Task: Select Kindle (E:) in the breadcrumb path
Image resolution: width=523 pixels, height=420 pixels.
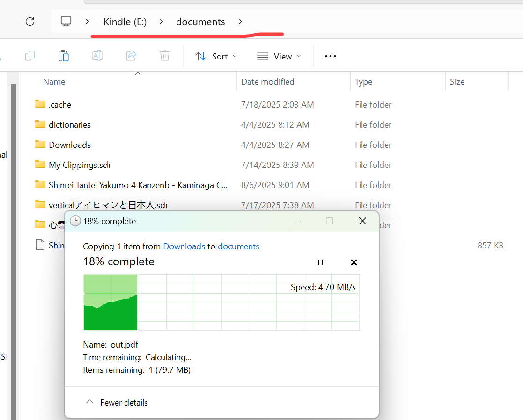Action: point(125,22)
